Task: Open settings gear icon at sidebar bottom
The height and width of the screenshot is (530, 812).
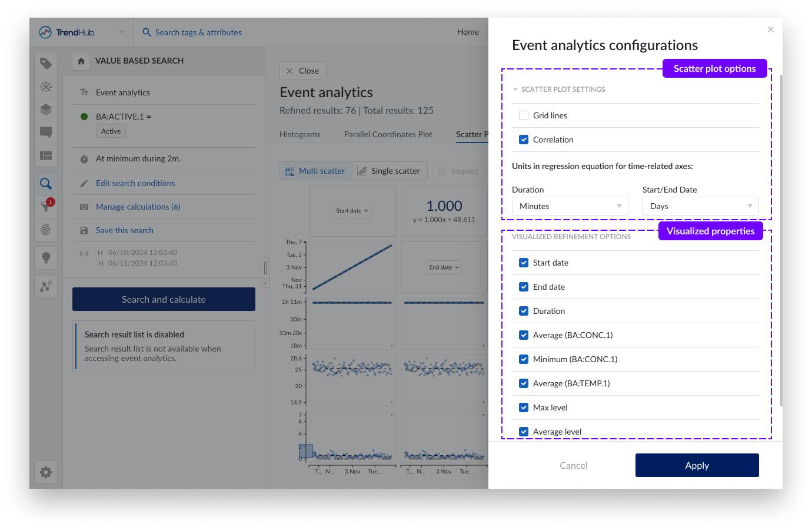Action: [x=46, y=472]
